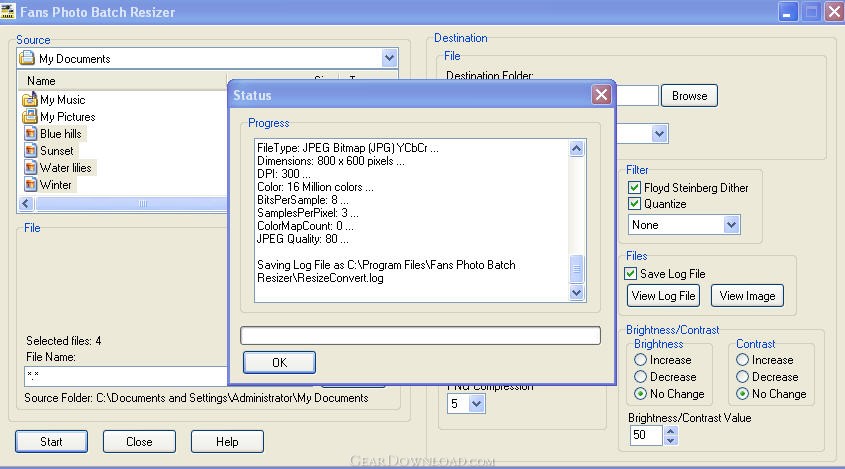Click the Brightness/Contrast Value field showing 50

click(x=646, y=435)
